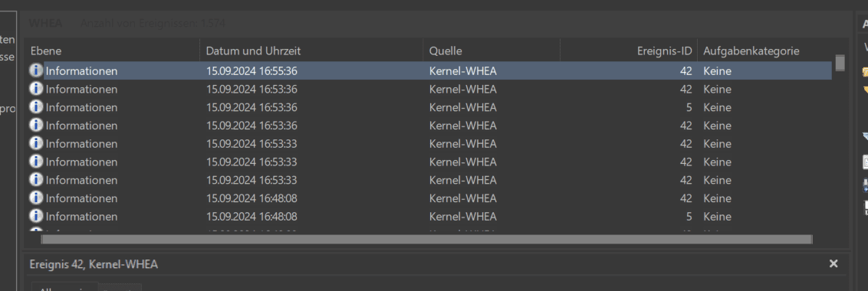Click the vertical scrollbar thumb of event list
The width and height of the screenshot is (868, 291).
click(x=840, y=63)
